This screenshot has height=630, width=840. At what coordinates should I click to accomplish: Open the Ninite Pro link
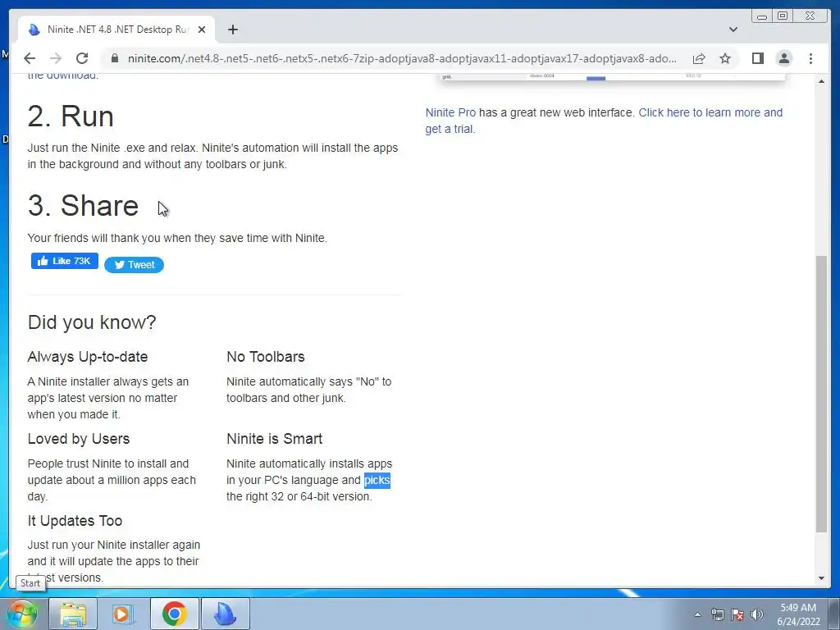pyautogui.click(x=450, y=112)
